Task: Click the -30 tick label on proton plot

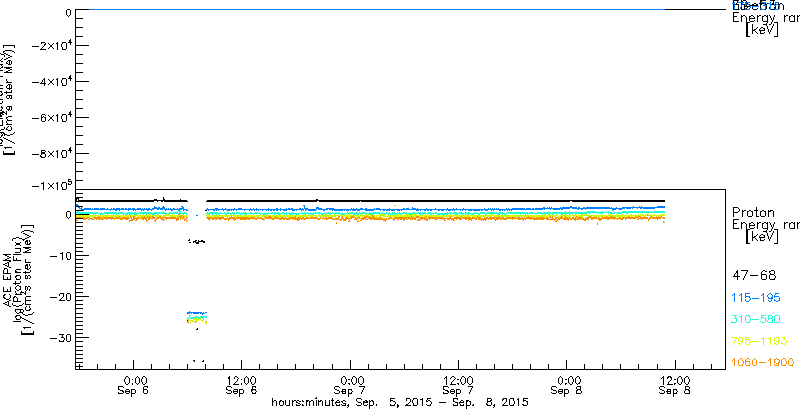Action: tap(60, 337)
